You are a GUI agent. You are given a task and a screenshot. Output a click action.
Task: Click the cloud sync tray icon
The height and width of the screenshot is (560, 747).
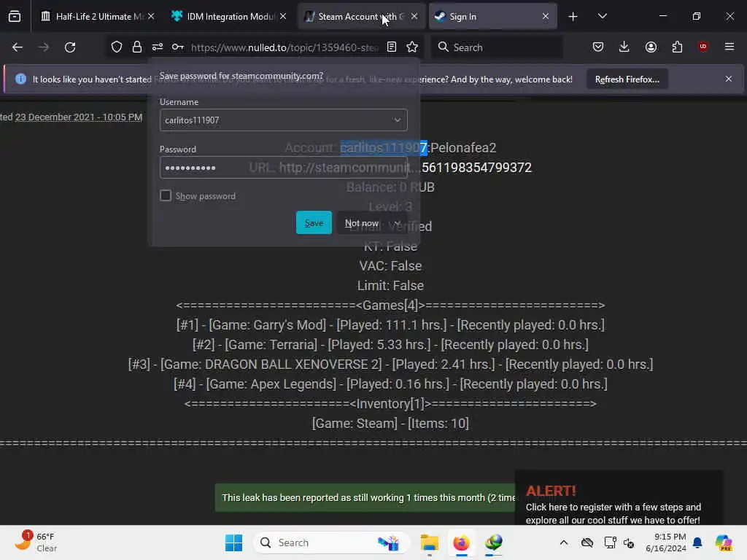pos(587,542)
